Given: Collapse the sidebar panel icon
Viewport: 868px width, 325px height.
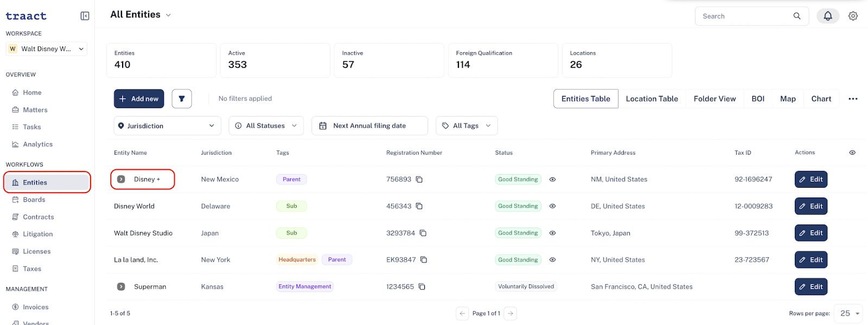Looking at the screenshot, I should click(x=85, y=16).
